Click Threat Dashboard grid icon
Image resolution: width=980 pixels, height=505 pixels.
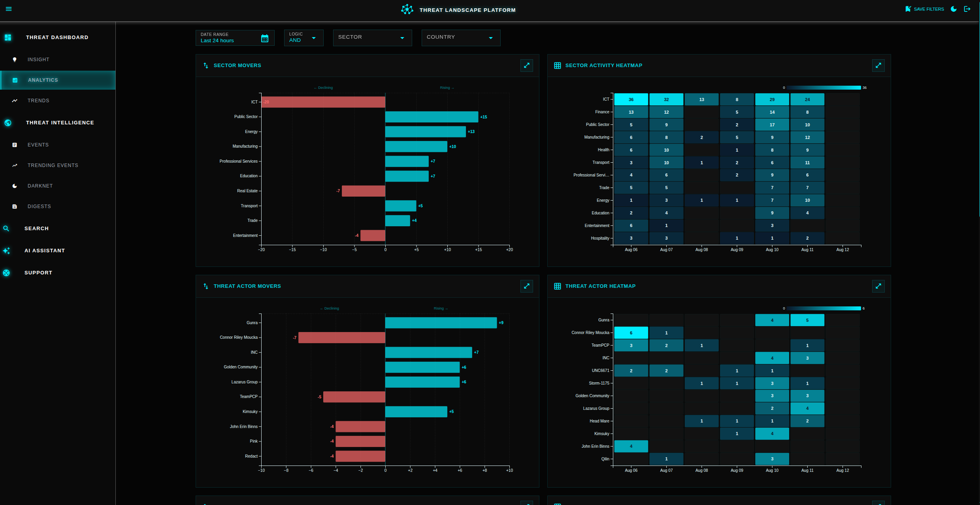point(8,38)
